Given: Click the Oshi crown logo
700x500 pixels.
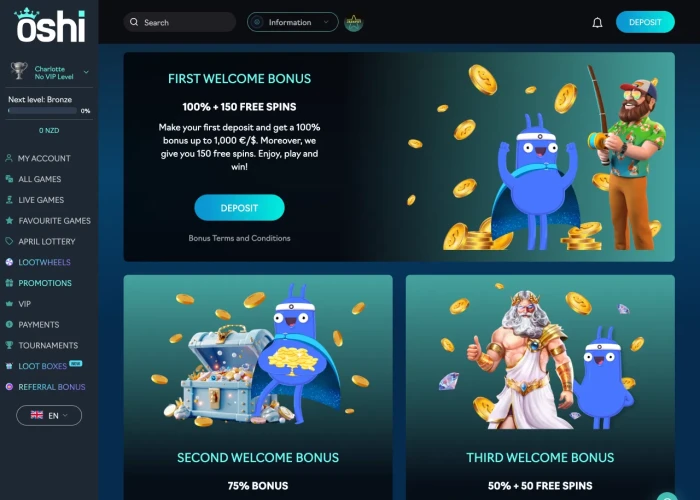Looking at the screenshot, I should (x=50, y=25).
